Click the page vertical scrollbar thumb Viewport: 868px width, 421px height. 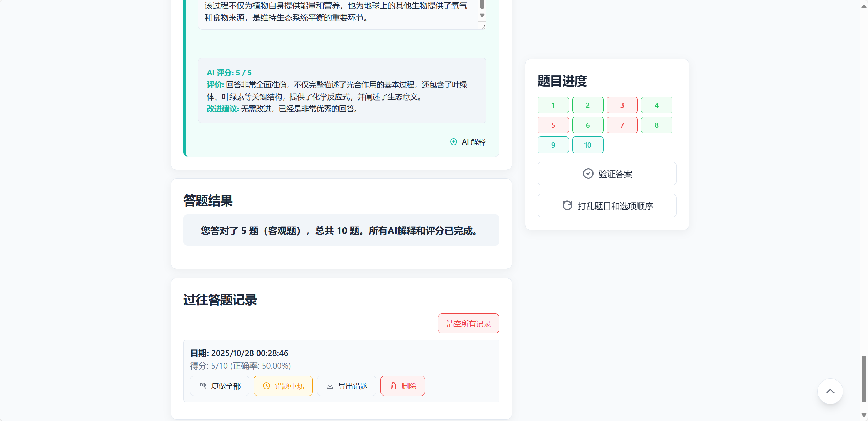(x=863, y=379)
